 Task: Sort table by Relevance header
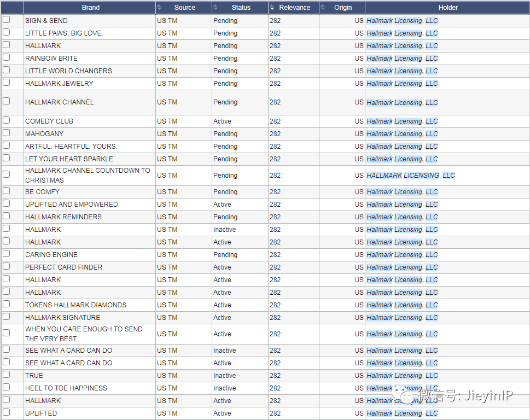294,8
